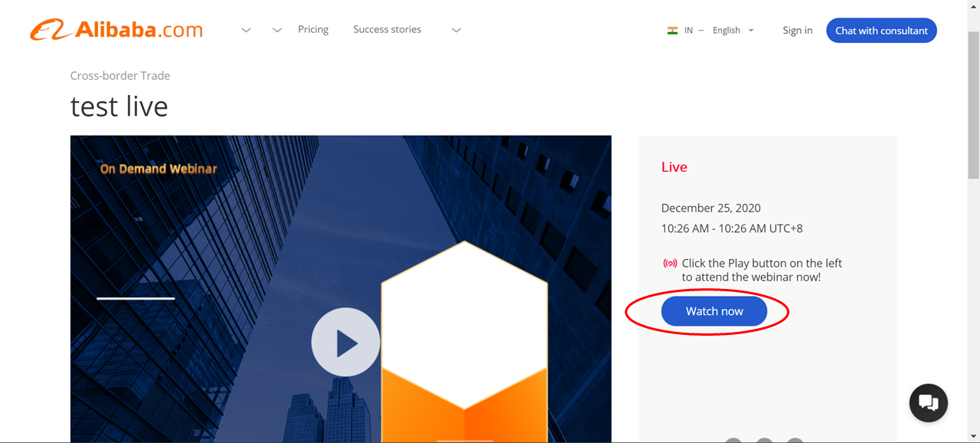Image resolution: width=980 pixels, height=443 pixels.
Task: Open the floating chat bubble icon
Action: click(x=929, y=402)
